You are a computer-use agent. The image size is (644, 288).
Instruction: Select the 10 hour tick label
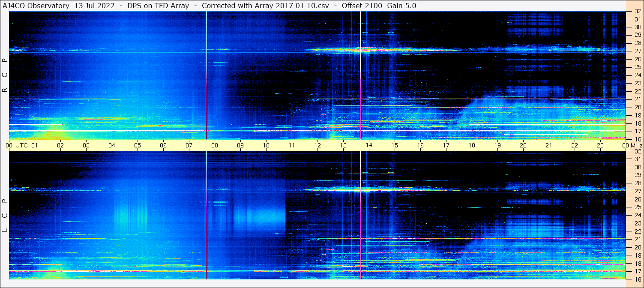[266, 145]
